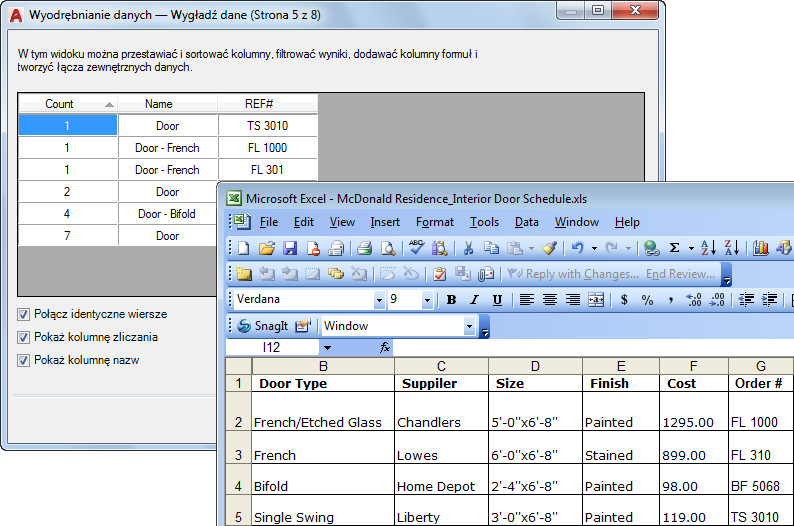Click Center alignment icon in Excel
The height and width of the screenshot is (526, 794).
(x=550, y=300)
